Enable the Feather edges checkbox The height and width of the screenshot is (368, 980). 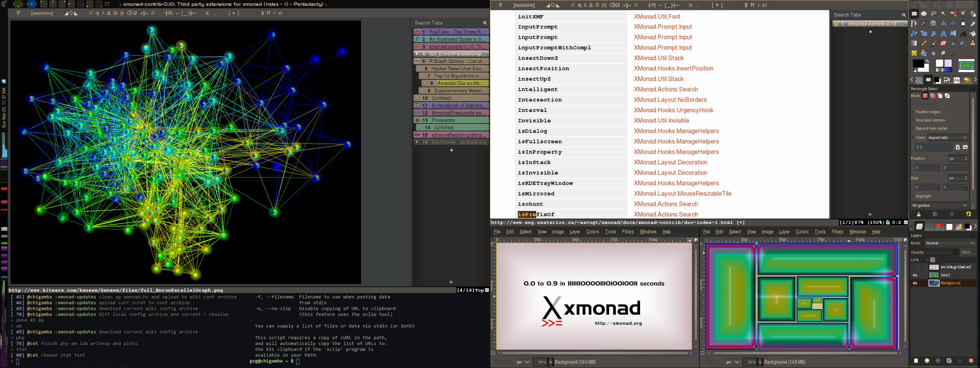[x=913, y=112]
